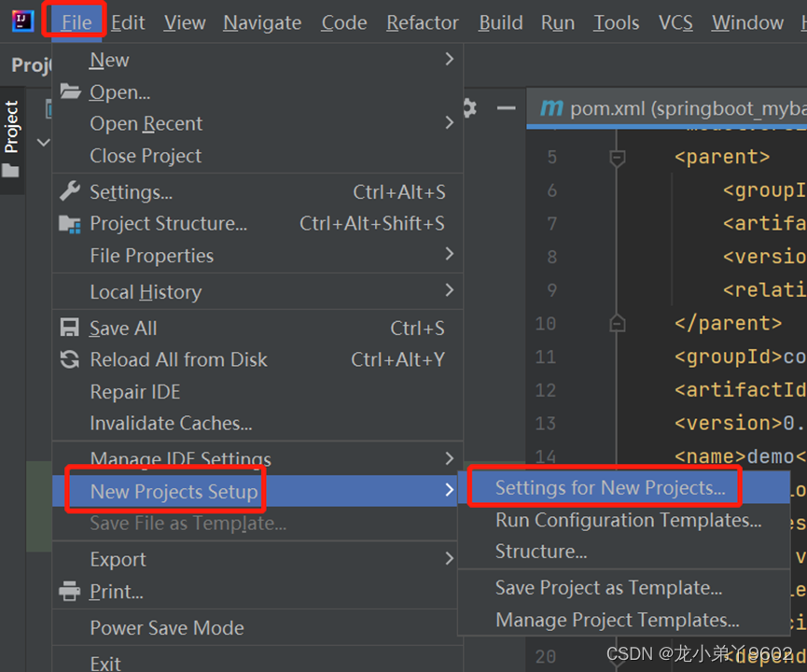This screenshot has height=672, width=807.
Task: Expand the Export submenu arrow
Action: coord(450,558)
